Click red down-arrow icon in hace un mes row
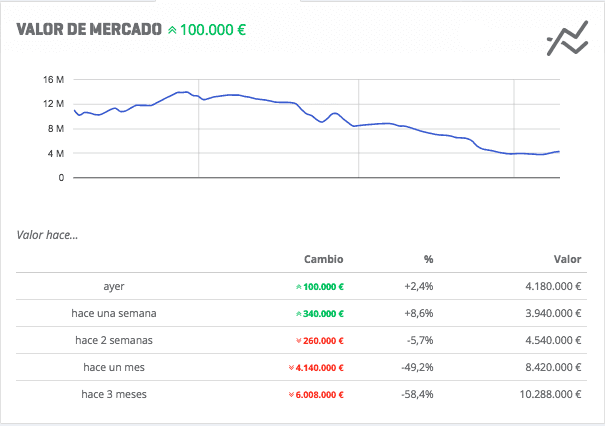Viewport: 605px width, 426px height. pyautogui.click(x=291, y=368)
